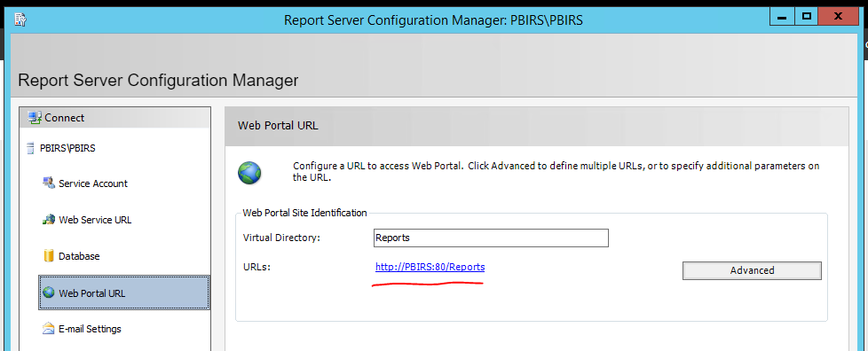Click the URLs label
Viewport: 868px width, 351px height.
pos(256,267)
